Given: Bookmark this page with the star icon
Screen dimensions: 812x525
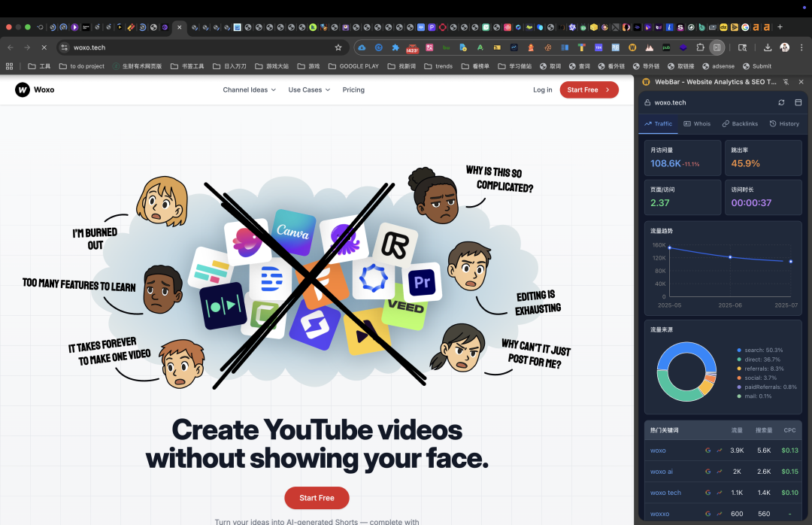Looking at the screenshot, I should [338, 47].
